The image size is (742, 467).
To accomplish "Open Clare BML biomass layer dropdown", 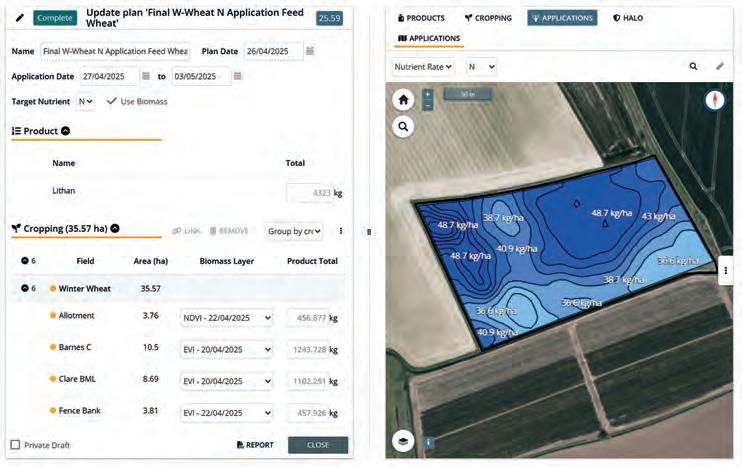I will click(227, 381).
